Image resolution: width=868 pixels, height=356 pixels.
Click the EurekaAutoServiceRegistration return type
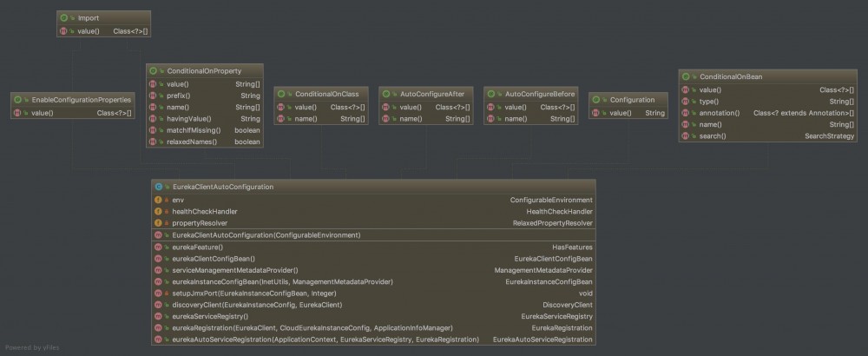pos(543,340)
